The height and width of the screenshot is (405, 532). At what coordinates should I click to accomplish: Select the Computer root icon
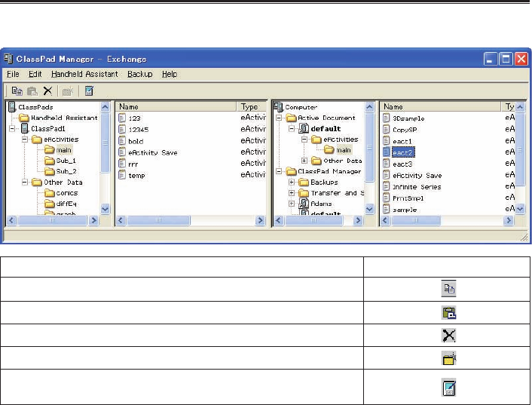coord(279,107)
